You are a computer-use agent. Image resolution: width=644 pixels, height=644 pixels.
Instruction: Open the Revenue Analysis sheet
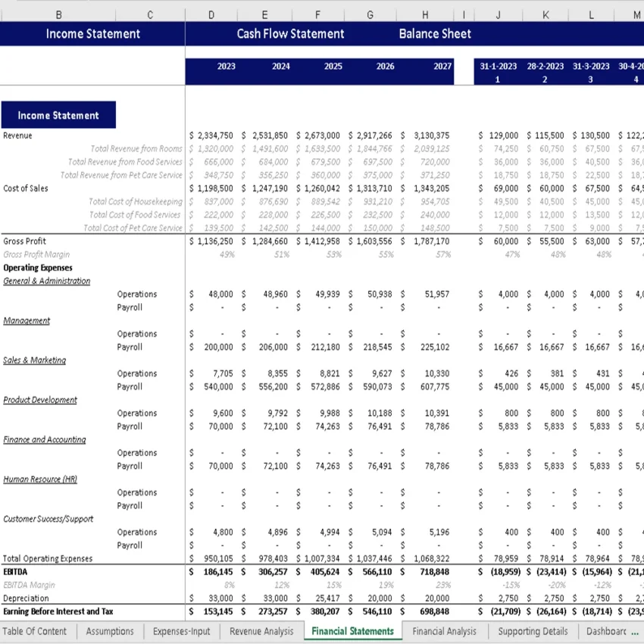coord(261,631)
